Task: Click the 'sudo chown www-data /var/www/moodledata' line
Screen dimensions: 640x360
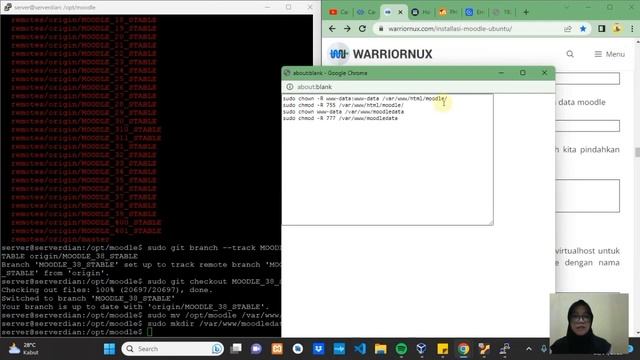Action: [343, 112]
